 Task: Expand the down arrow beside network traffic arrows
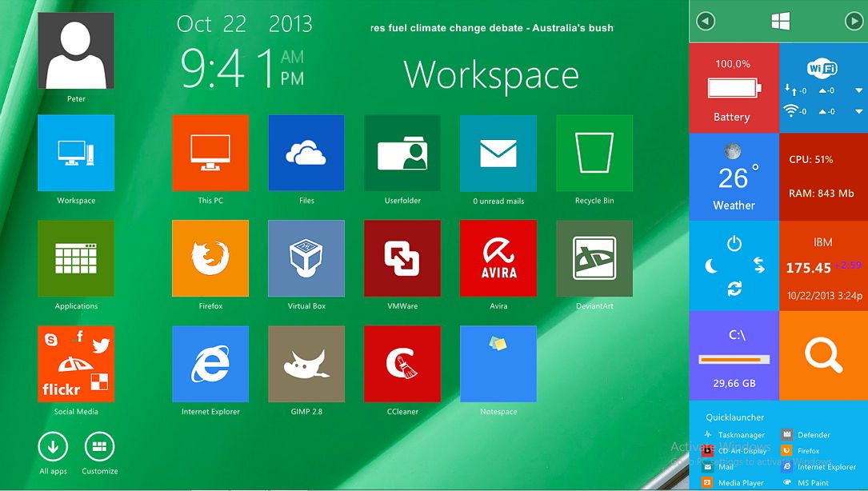858,90
